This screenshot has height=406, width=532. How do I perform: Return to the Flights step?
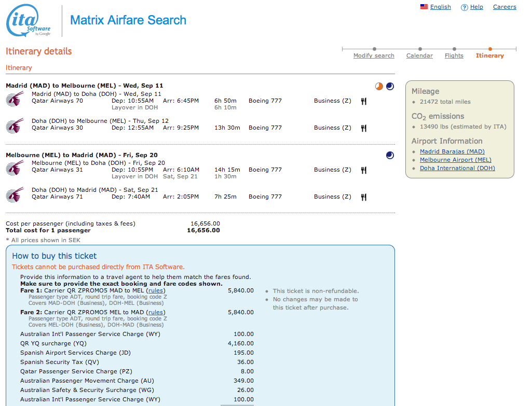click(x=454, y=55)
